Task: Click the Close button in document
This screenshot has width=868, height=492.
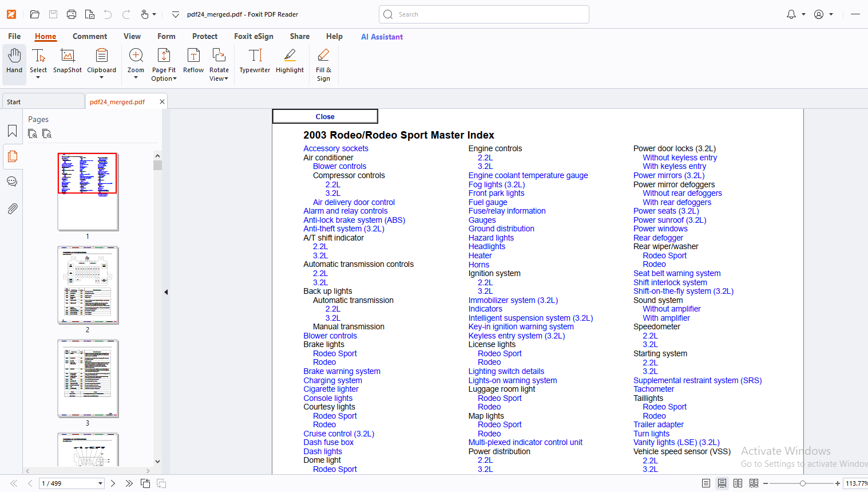Action: coord(325,116)
